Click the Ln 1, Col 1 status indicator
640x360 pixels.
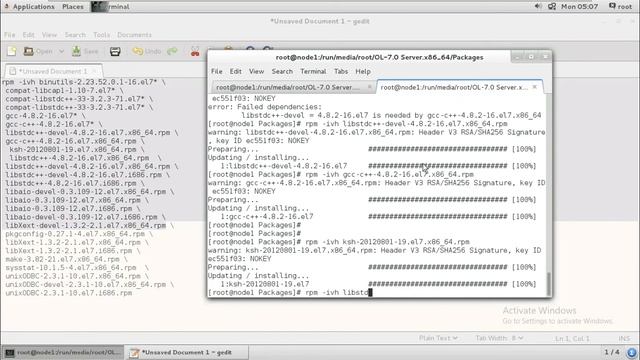click(x=572, y=338)
